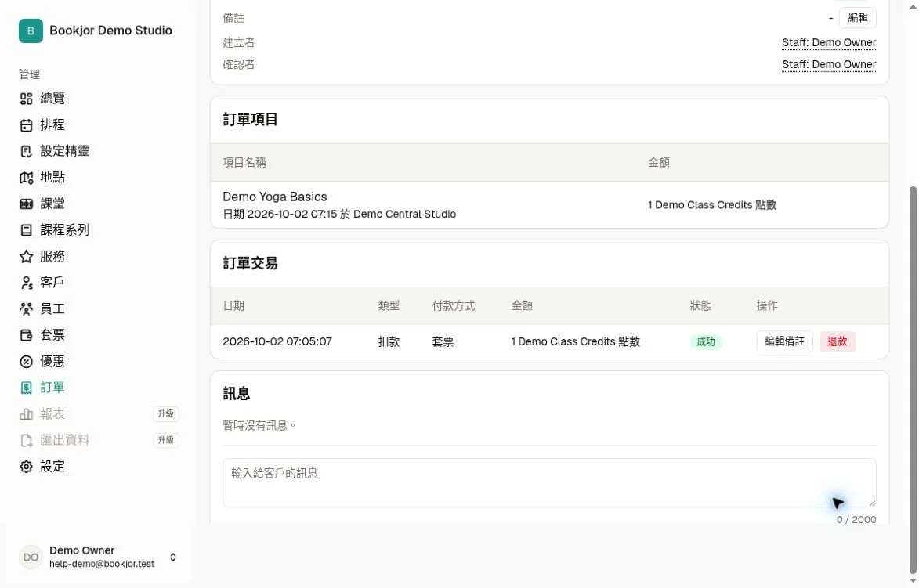Click the Demo Yoga Basics item name
This screenshot has height=588, width=919.
coord(275,197)
